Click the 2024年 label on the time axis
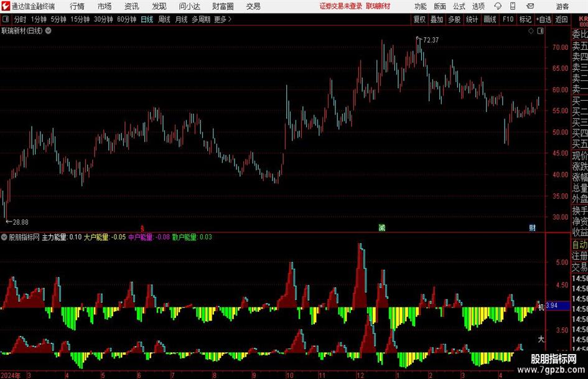Screen dimensions: 588x379 point(11,375)
